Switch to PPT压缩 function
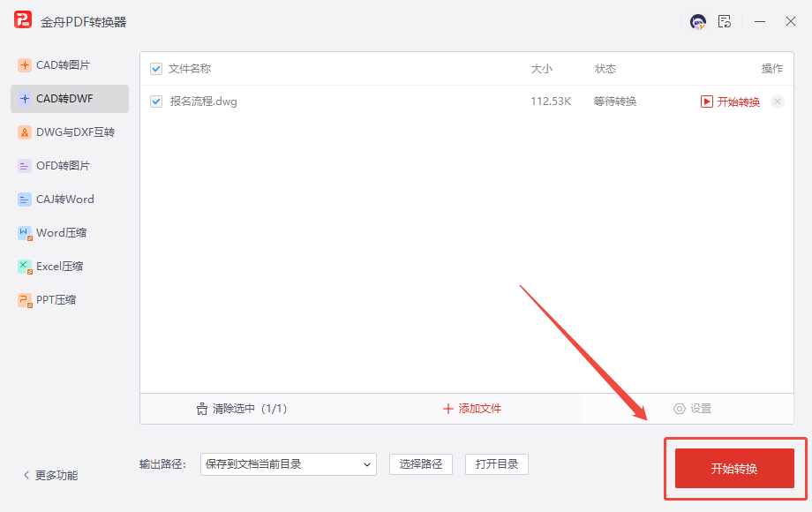The image size is (812, 512). click(70, 300)
